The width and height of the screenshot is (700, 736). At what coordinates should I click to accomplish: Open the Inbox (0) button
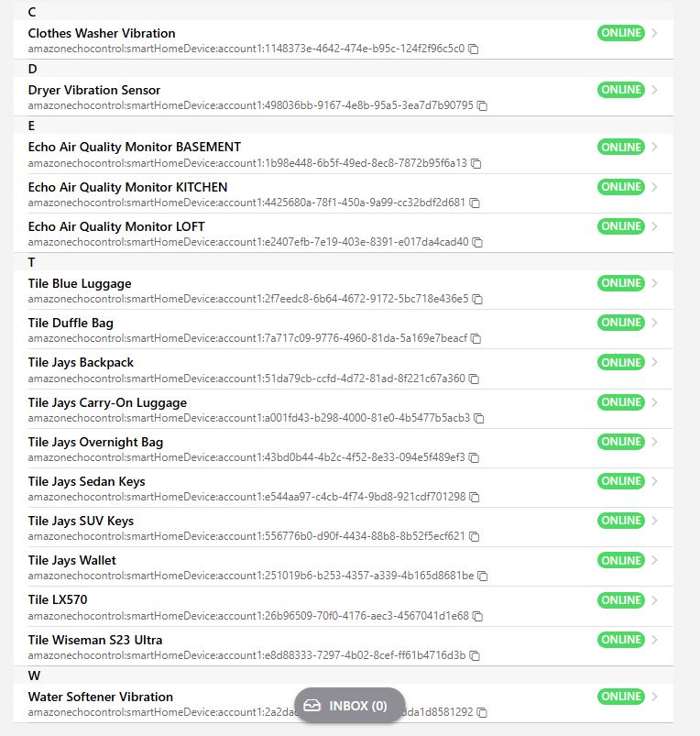[x=350, y=706]
